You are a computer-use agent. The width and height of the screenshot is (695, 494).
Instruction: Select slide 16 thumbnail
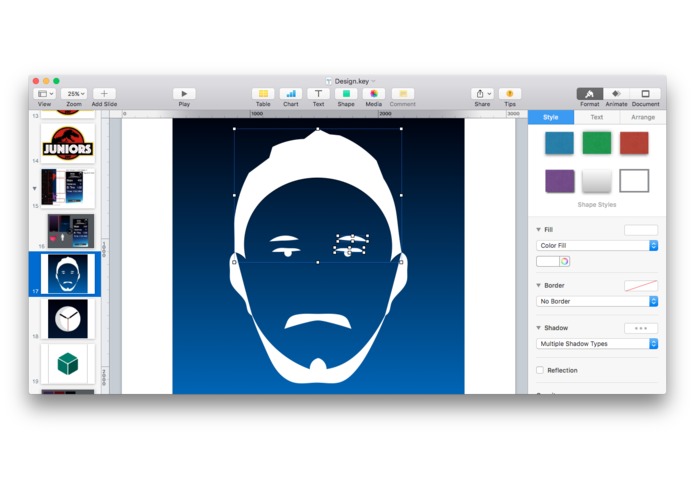click(71, 231)
